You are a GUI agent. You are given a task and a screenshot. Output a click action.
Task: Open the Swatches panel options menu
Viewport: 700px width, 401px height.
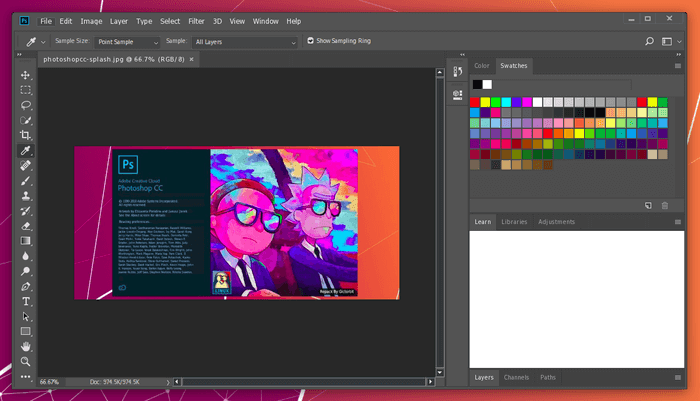point(678,66)
